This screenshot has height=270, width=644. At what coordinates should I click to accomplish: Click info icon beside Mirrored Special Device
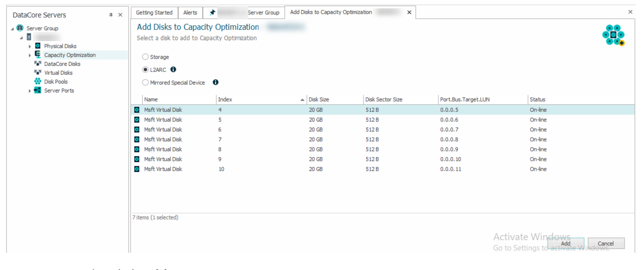pos(216,82)
